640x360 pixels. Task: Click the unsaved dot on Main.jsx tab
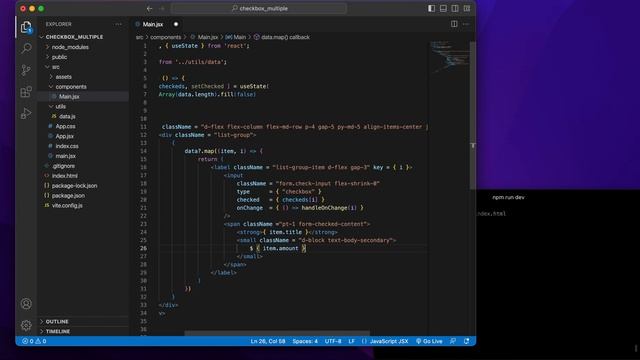pos(176,24)
